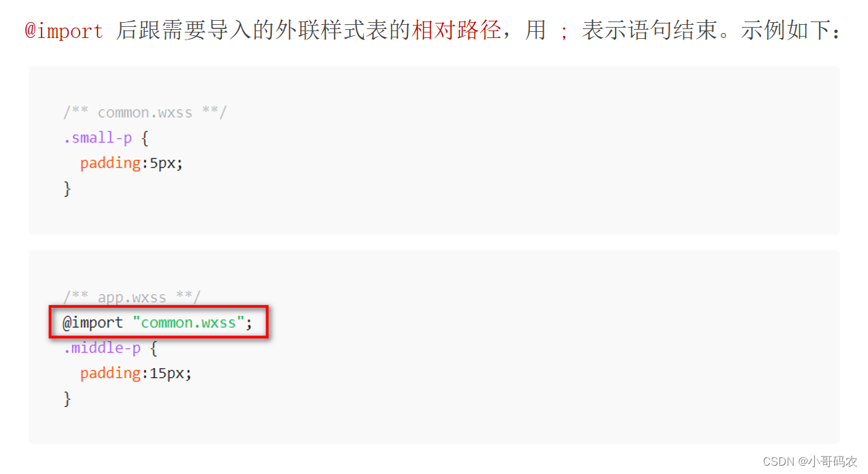
Task: Click the closing brace of .small-p block
Action: pyautogui.click(x=67, y=188)
